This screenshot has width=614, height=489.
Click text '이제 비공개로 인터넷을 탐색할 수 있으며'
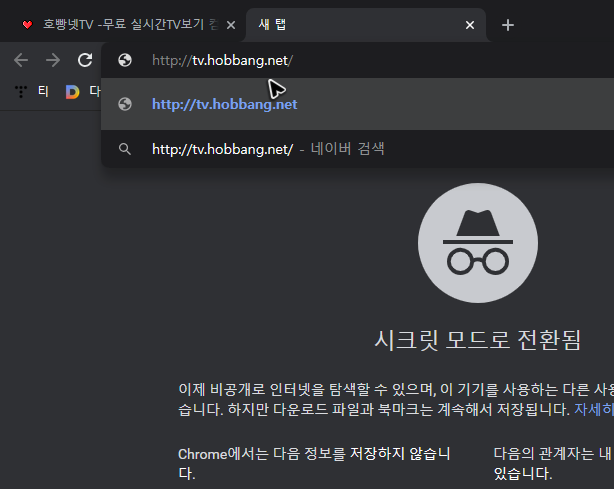[x=306, y=389]
